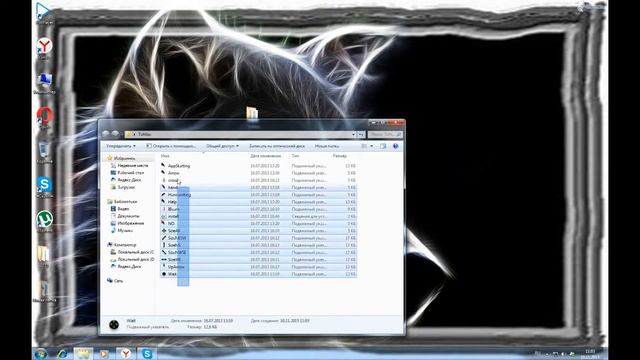Screen dimensions: 640x360
Task: Select the SizeAll file
Action: (x=258, y=231)
